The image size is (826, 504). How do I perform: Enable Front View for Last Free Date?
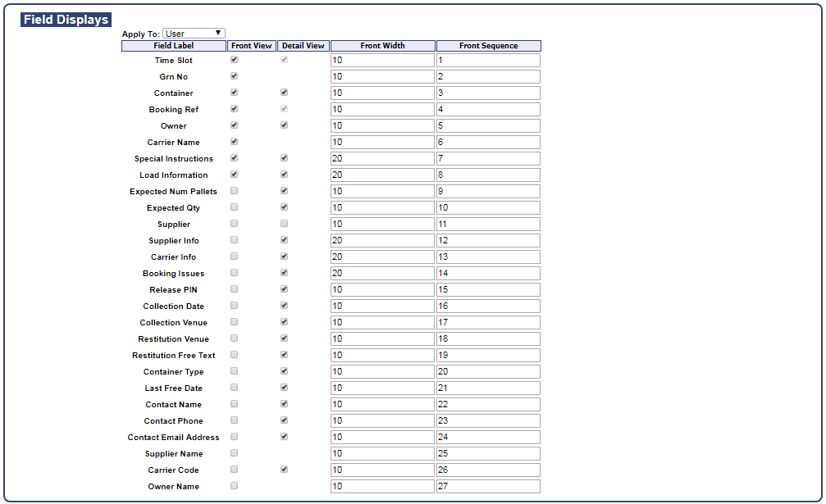(234, 387)
